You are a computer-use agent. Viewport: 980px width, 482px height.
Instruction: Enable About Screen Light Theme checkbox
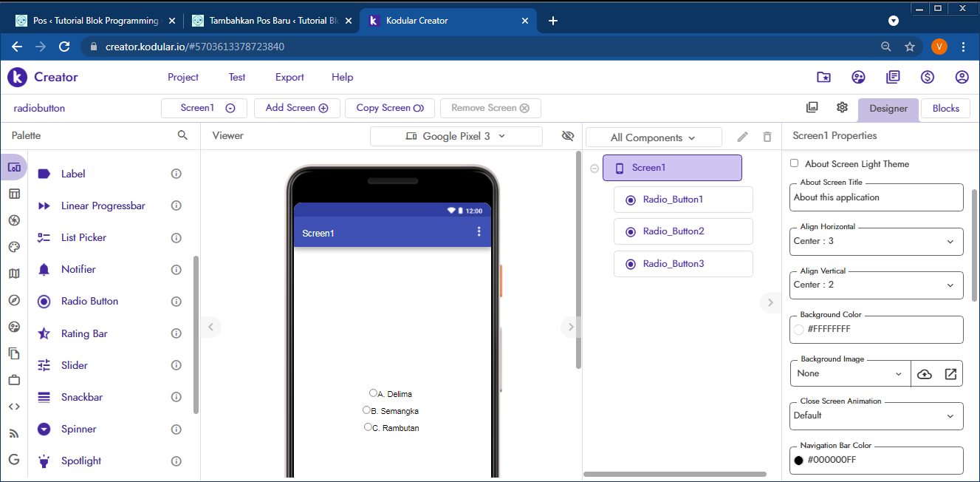795,163
